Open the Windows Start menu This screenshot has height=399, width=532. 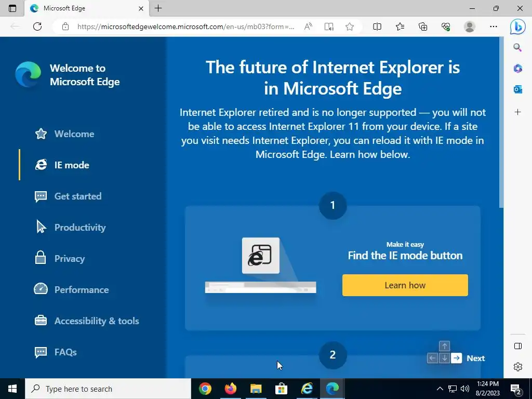coord(12,389)
